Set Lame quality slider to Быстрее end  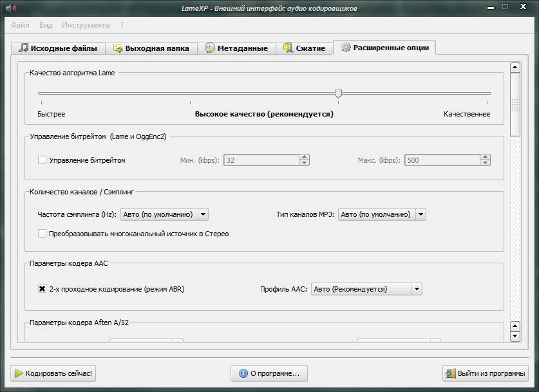point(41,93)
